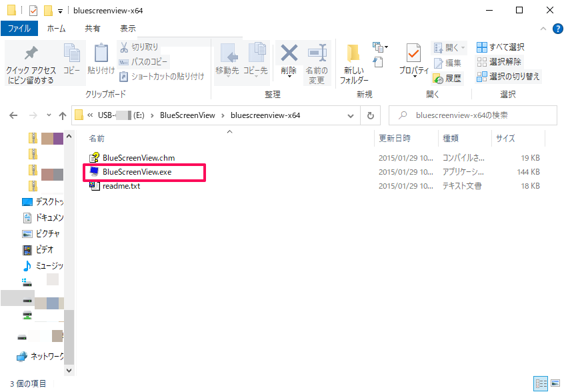Click the BlueScreenView breadcrumb in address bar
566x392 pixels.
pyautogui.click(x=188, y=115)
